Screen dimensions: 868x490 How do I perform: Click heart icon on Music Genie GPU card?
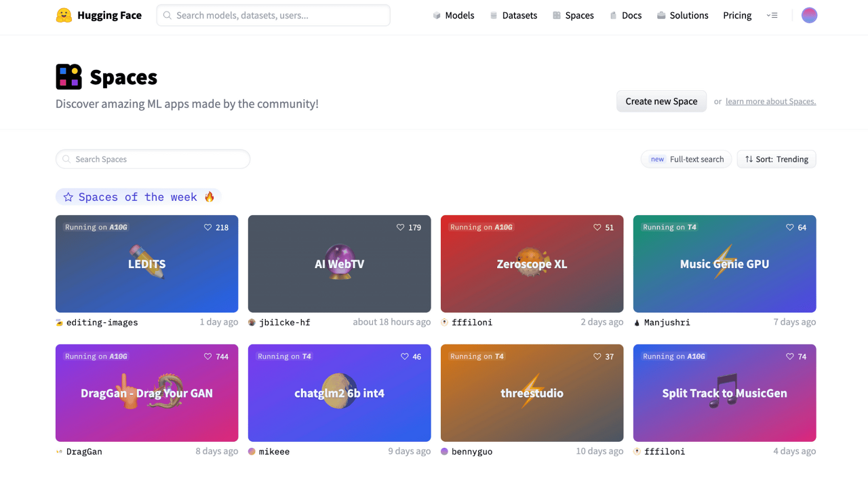click(790, 227)
